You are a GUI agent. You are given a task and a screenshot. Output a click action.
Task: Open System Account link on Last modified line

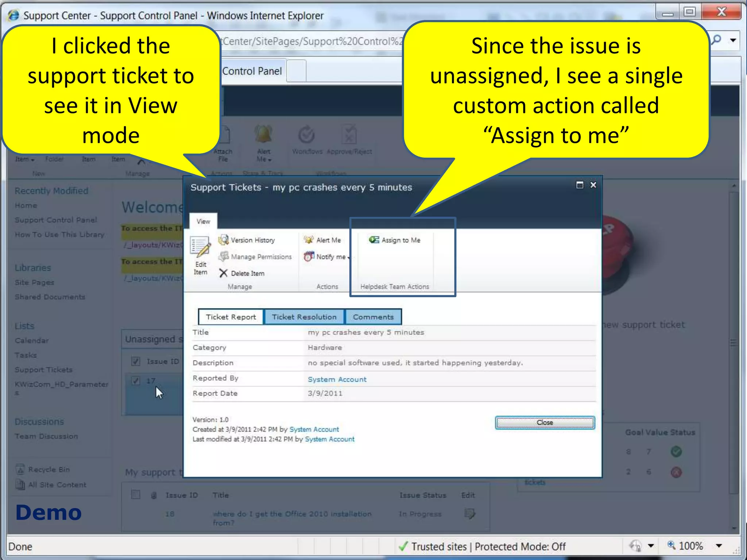330,439
